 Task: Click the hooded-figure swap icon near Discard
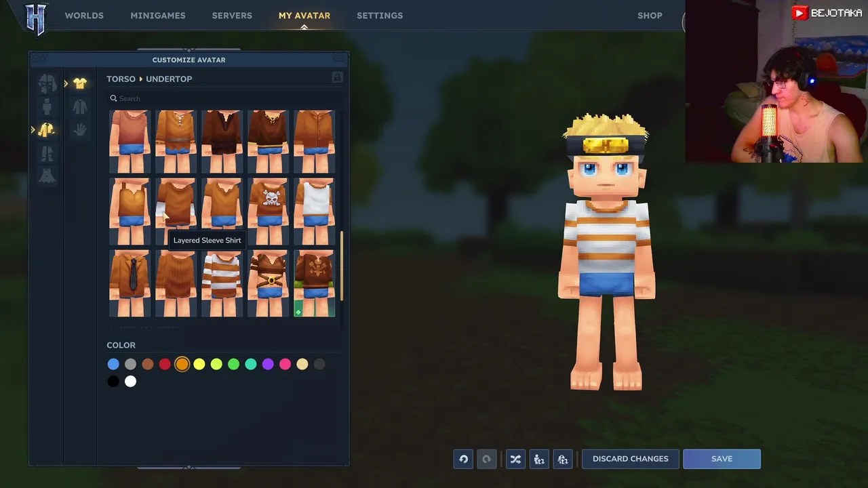563,459
